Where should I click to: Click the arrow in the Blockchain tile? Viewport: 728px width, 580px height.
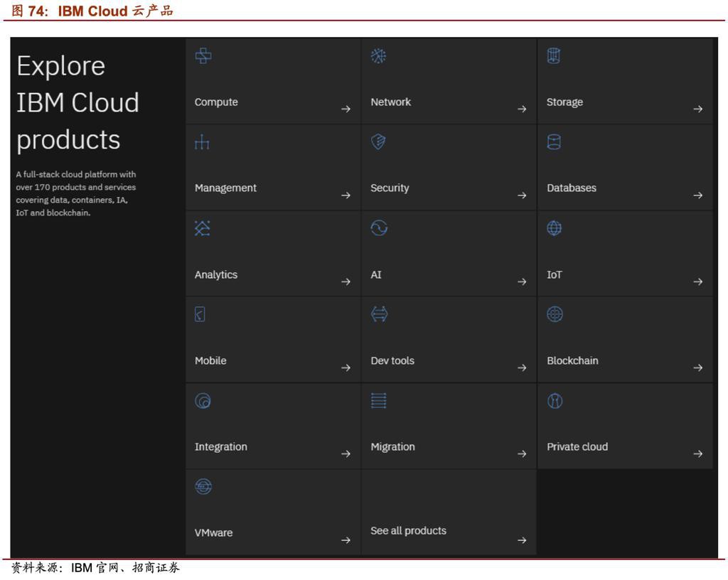tap(697, 368)
